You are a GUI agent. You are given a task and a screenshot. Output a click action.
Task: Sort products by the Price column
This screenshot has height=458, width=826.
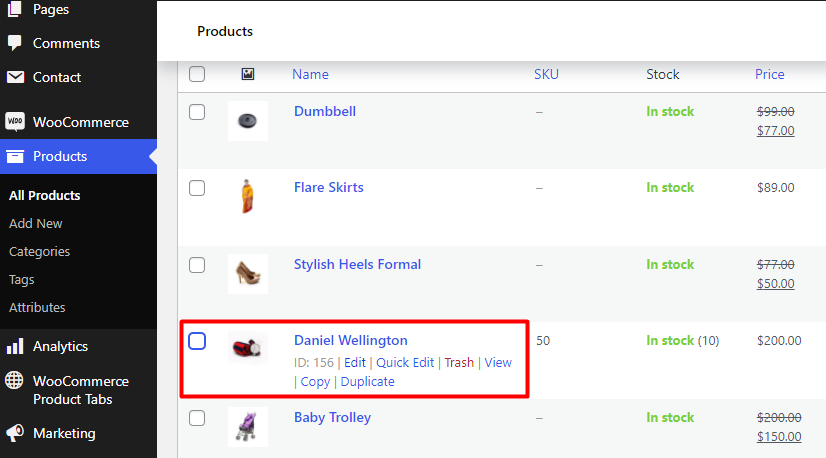pyautogui.click(x=769, y=74)
